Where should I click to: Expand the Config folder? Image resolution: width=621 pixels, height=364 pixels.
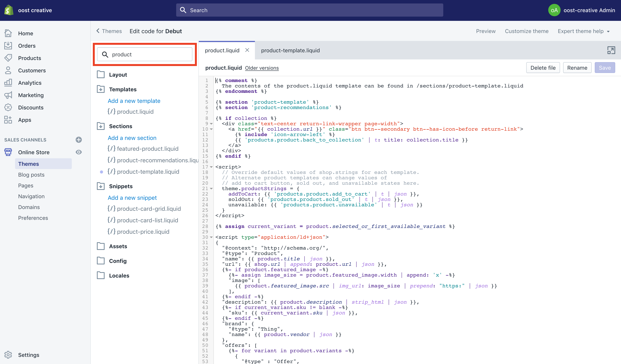click(x=101, y=261)
